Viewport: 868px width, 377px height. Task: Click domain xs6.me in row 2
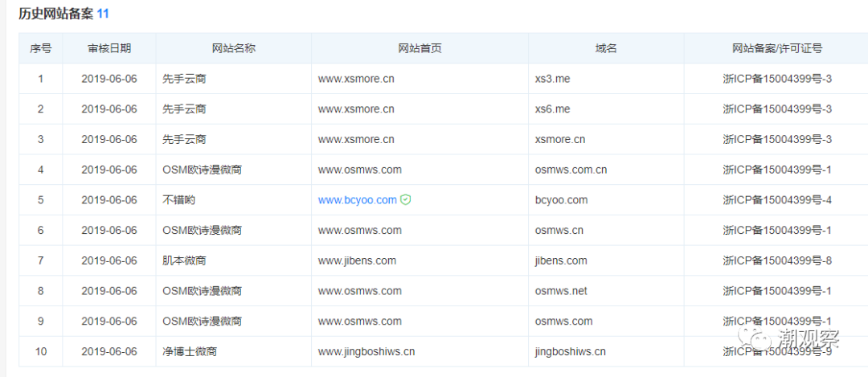[x=552, y=109]
